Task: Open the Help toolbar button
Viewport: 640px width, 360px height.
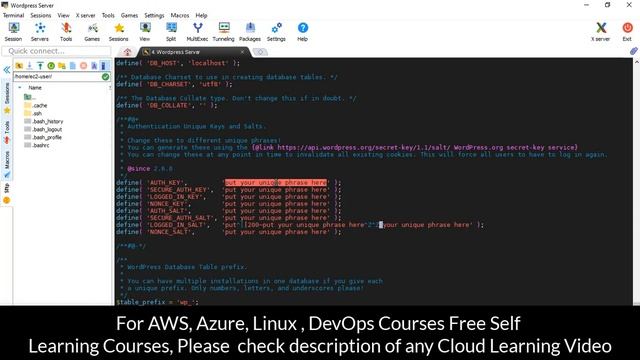Action: [x=302, y=32]
